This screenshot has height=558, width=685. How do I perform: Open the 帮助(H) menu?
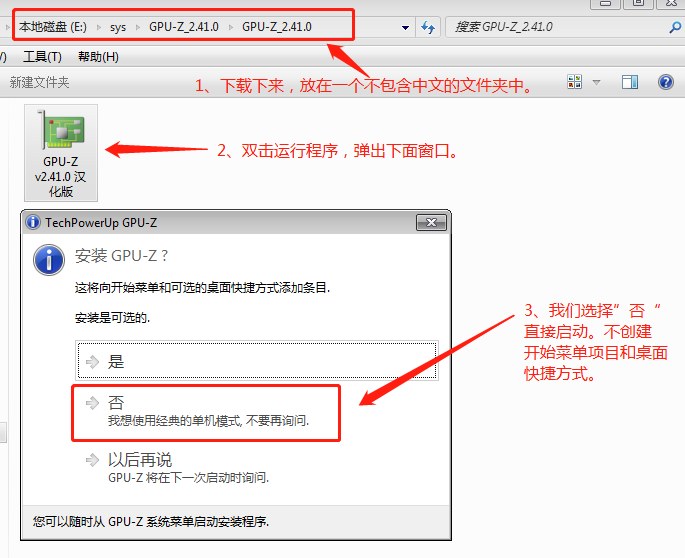(98, 57)
